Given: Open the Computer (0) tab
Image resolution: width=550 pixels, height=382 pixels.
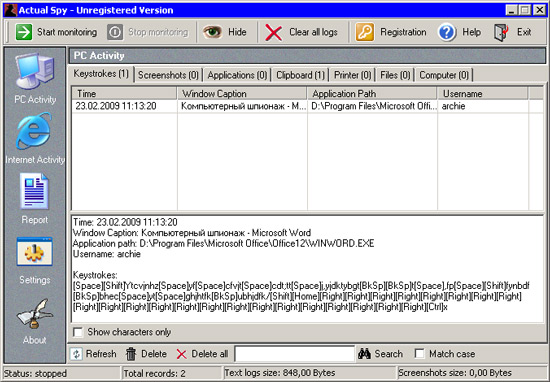Looking at the screenshot, I should pyautogui.click(x=444, y=75).
